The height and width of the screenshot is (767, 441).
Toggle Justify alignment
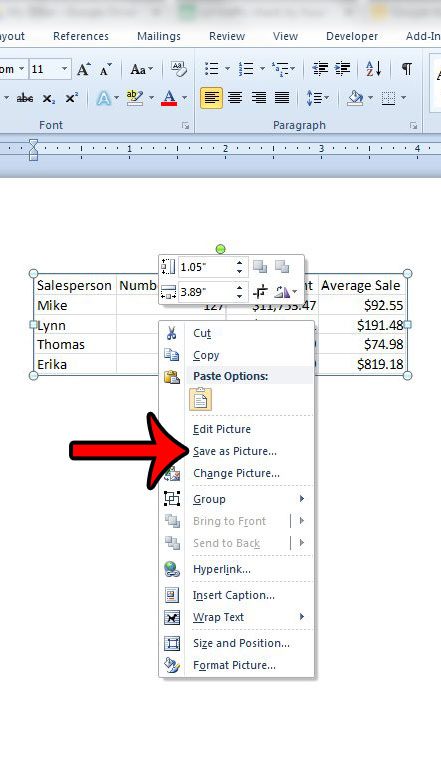click(282, 98)
